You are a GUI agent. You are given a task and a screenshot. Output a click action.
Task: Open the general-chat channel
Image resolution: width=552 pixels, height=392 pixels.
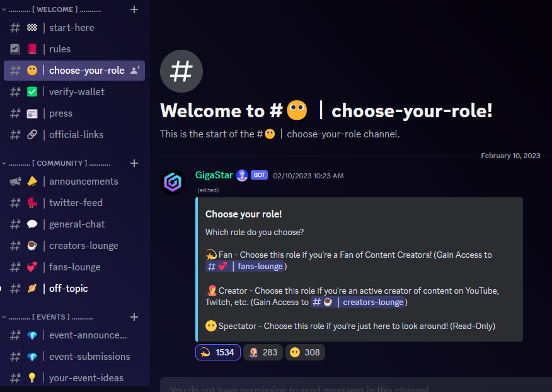(x=74, y=224)
